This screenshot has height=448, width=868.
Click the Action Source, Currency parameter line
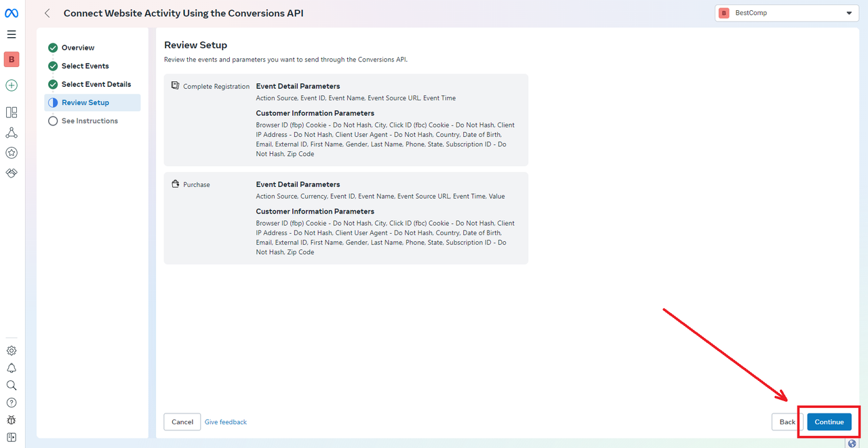(380, 197)
